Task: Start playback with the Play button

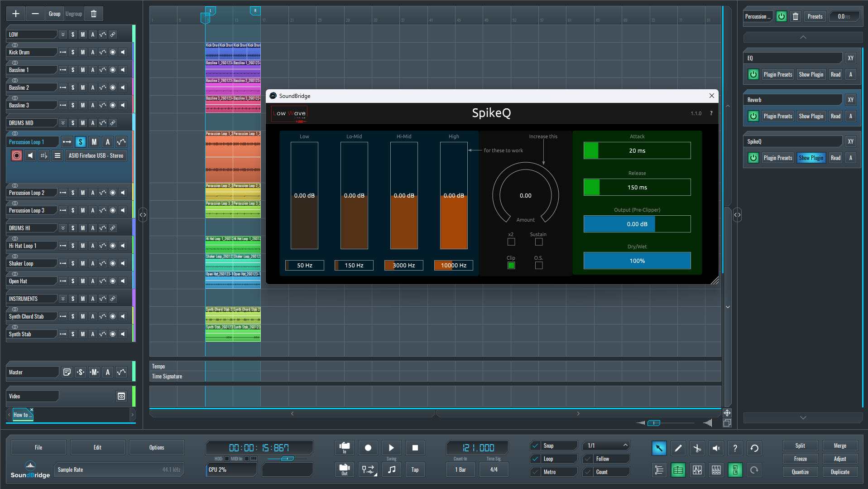Action: point(391,448)
